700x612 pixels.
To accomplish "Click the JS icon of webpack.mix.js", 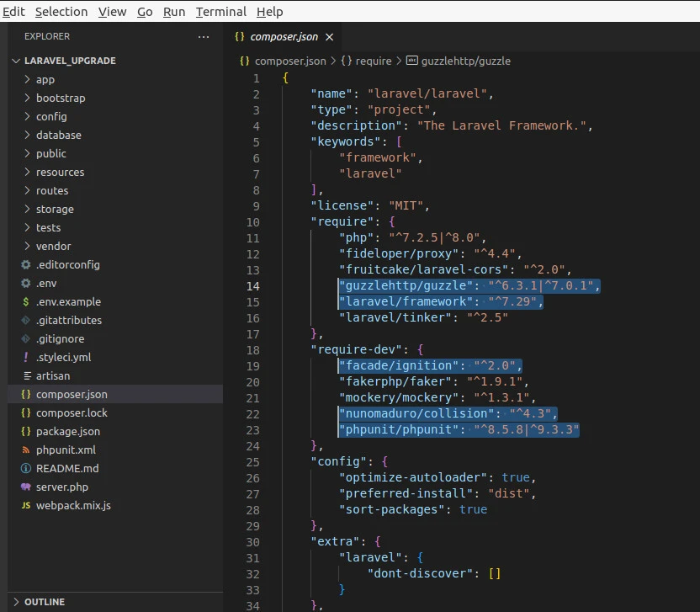I will (25, 506).
